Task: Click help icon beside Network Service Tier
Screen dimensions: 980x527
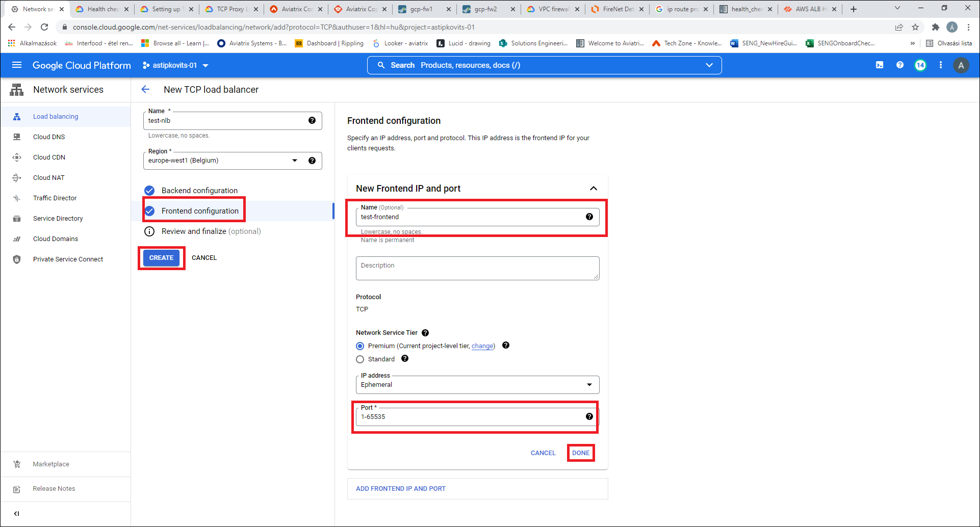Action: tap(425, 333)
